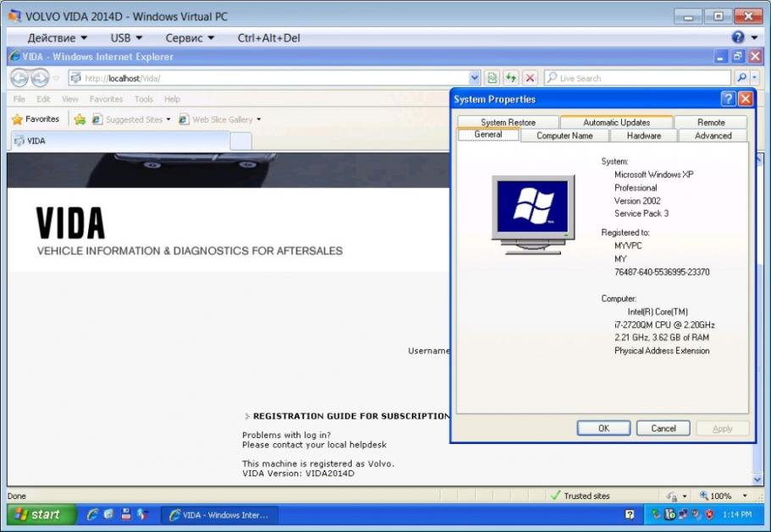
Task: Open the dropdown arrow next to the Virtual PC help icon
Action: (754, 38)
